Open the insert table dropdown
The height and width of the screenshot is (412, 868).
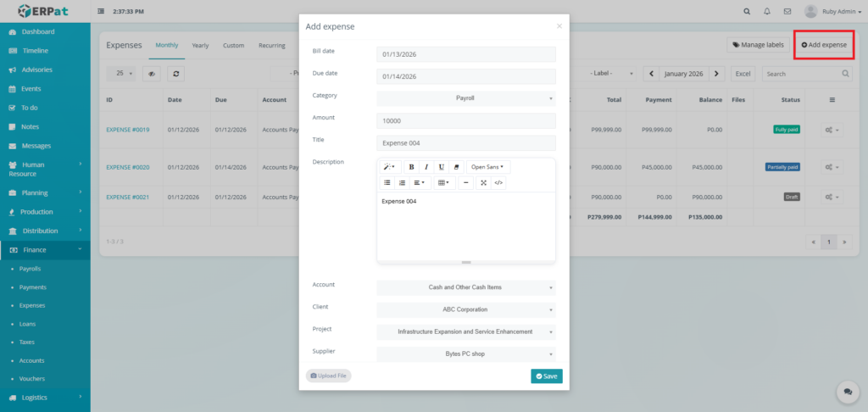pyautogui.click(x=444, y=183)
